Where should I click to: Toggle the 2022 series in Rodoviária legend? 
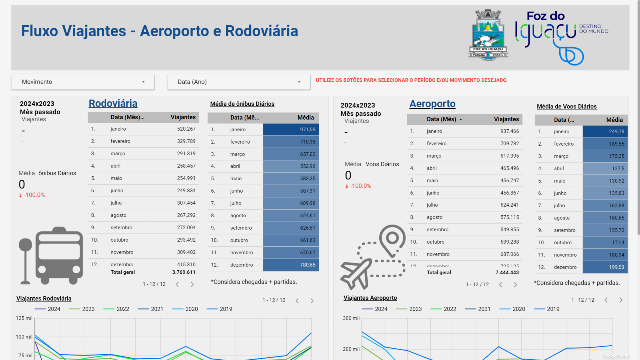point(117,309)
